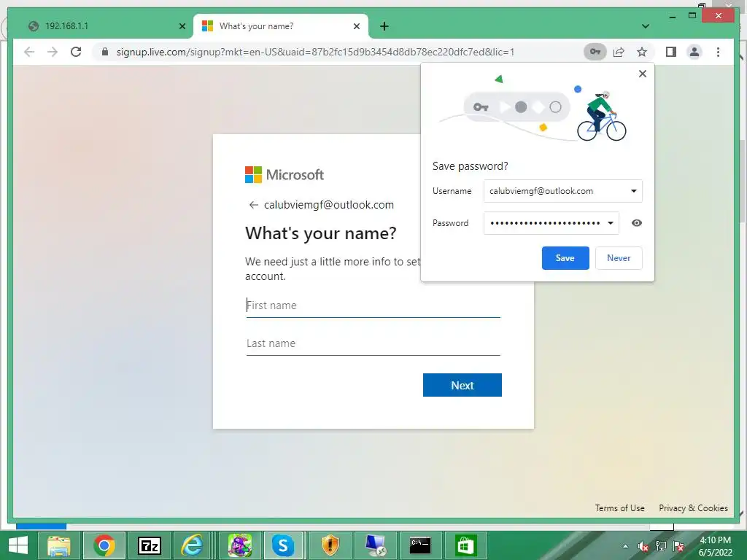747x560 pixels.
Task: Close the What's your name? tab
Action: [356, 26]
